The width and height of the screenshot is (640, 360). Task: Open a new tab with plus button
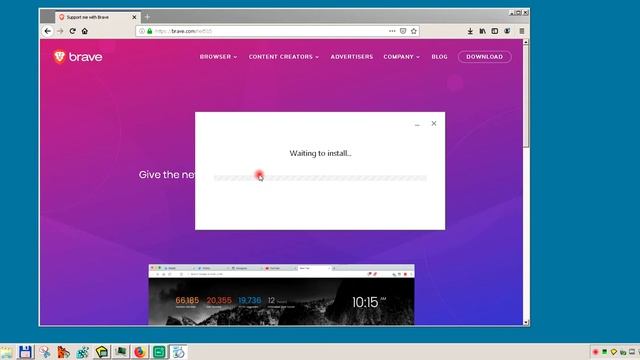(147, 17)
